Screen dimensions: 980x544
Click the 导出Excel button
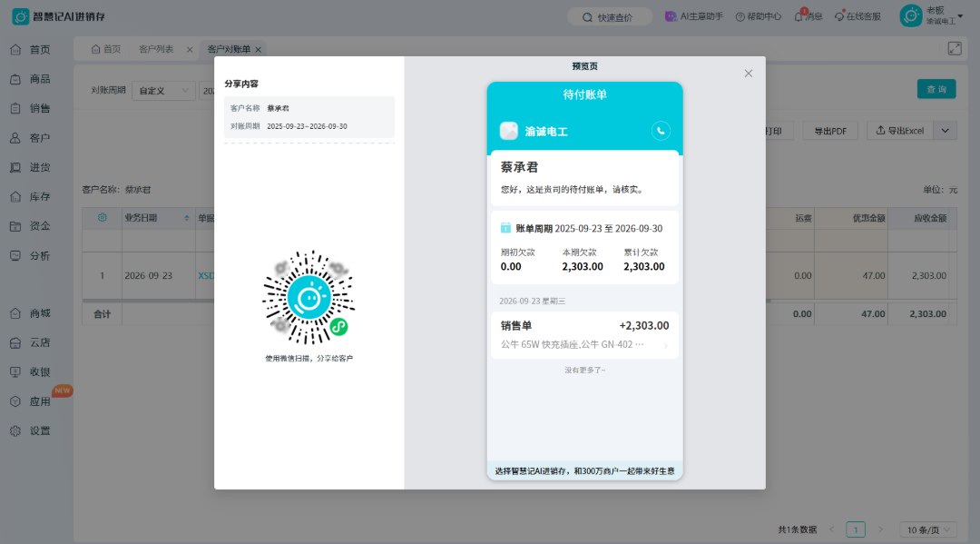pos(900,131)
